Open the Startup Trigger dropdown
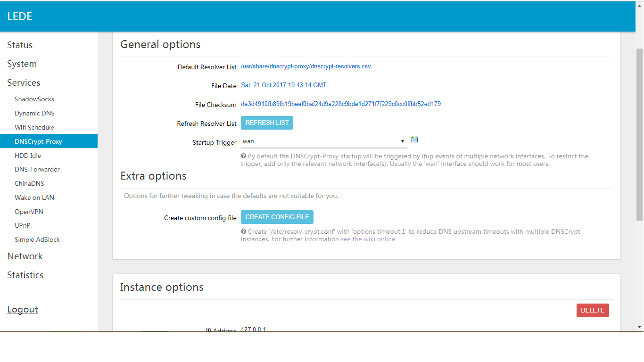The height and width of the screenshot is (362, 644). coord(323,141)
